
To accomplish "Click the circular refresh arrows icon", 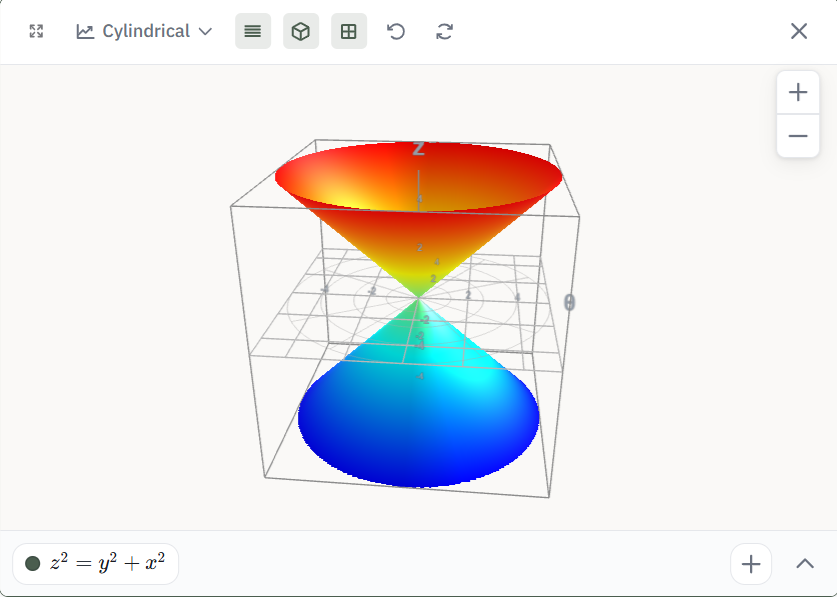I will 444,31.
